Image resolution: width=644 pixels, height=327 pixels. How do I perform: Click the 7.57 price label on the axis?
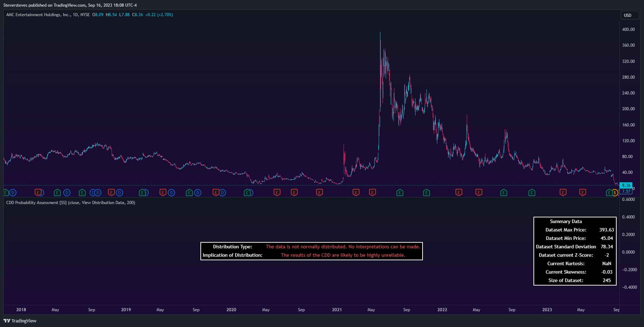(x=626, y=191)
